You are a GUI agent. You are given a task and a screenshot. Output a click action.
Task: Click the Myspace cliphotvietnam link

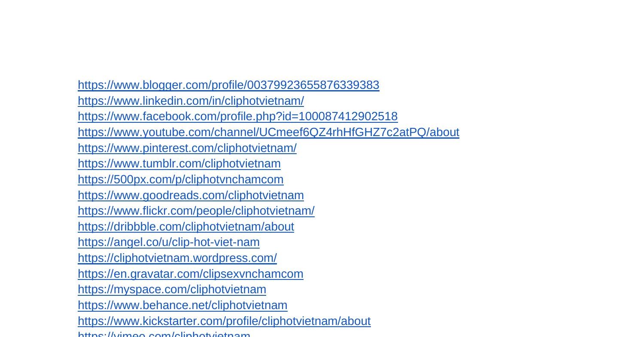tap(172, 289)
